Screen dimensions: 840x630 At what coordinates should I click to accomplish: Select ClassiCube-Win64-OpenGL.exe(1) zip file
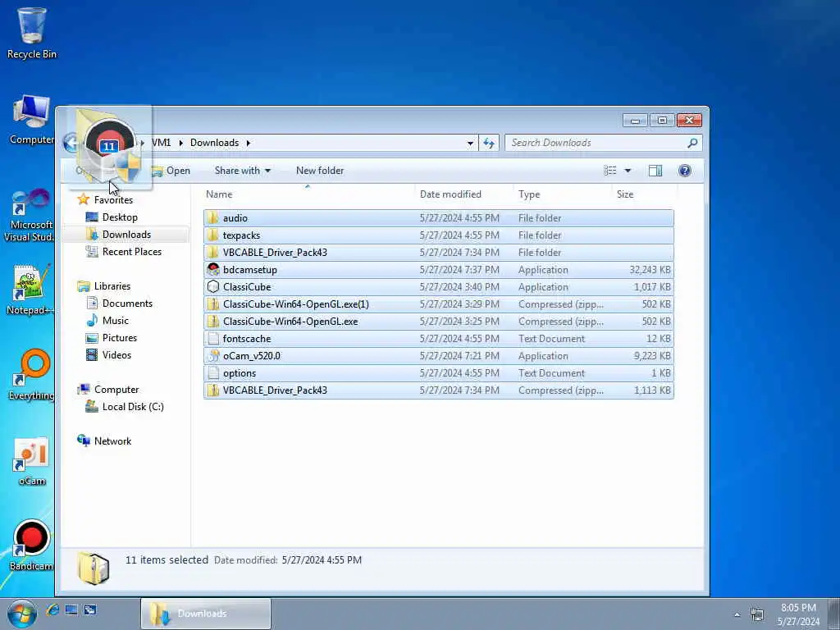tap(438, 304)
